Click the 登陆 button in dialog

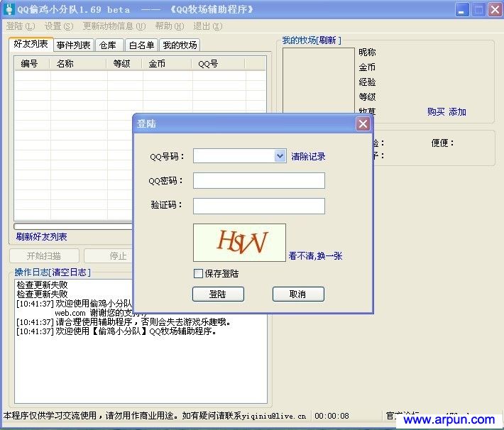pyautogui.click(x=218, y=294)
